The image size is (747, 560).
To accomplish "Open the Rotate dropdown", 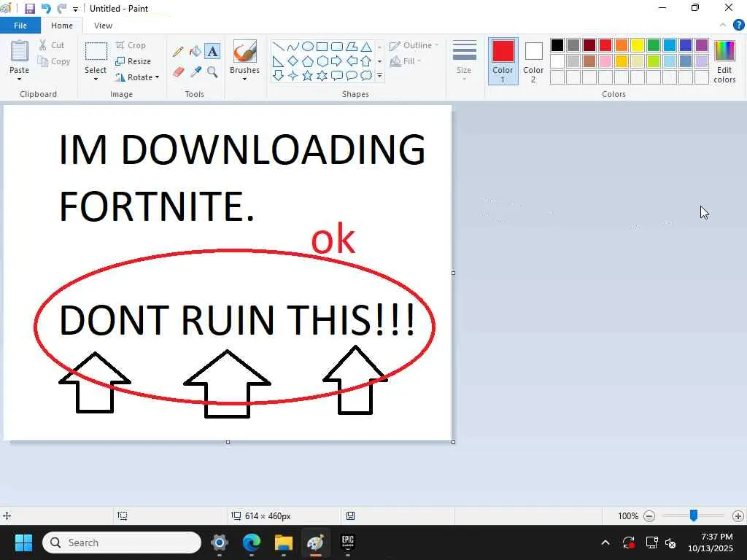I will (157, 77).
